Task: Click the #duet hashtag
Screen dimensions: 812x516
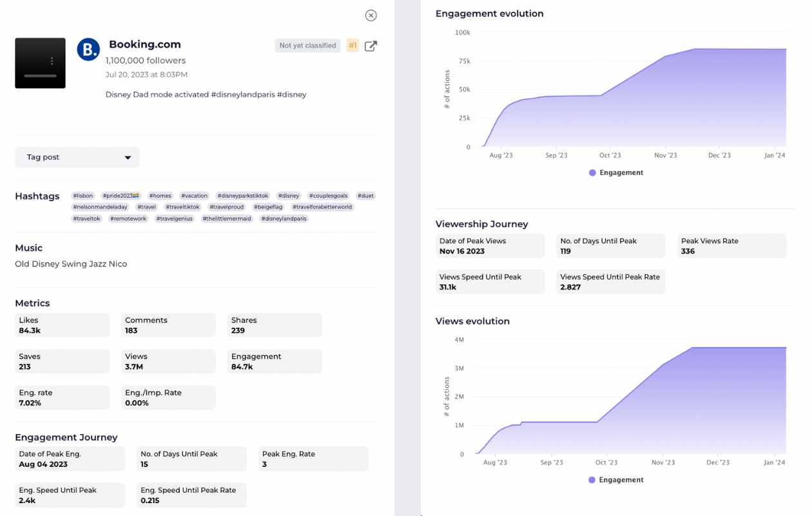Action: click(x=365, y=195)
